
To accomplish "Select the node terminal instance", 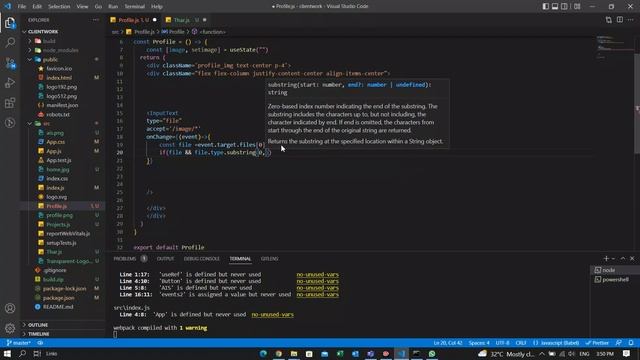I will (614, 270).
